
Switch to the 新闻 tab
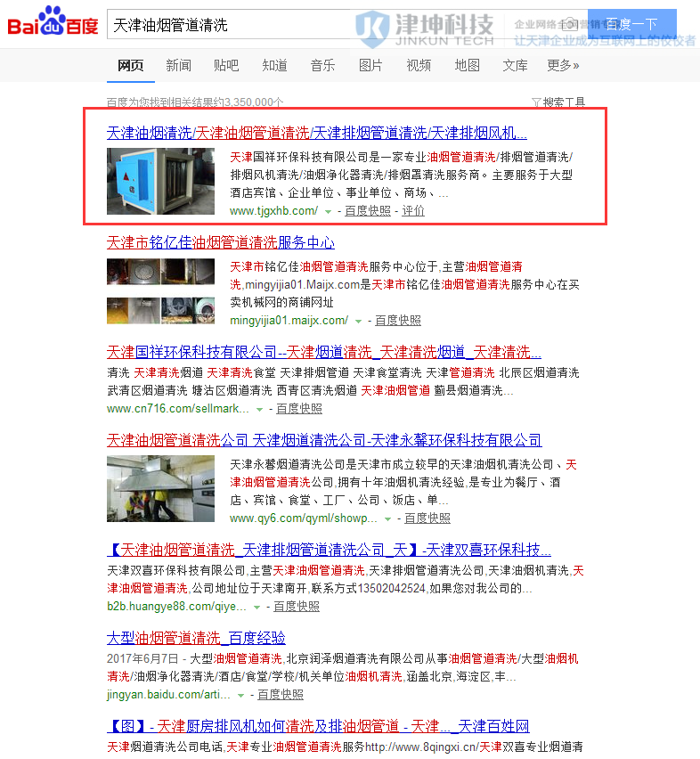pyautogui.click(x=178, y=65)
